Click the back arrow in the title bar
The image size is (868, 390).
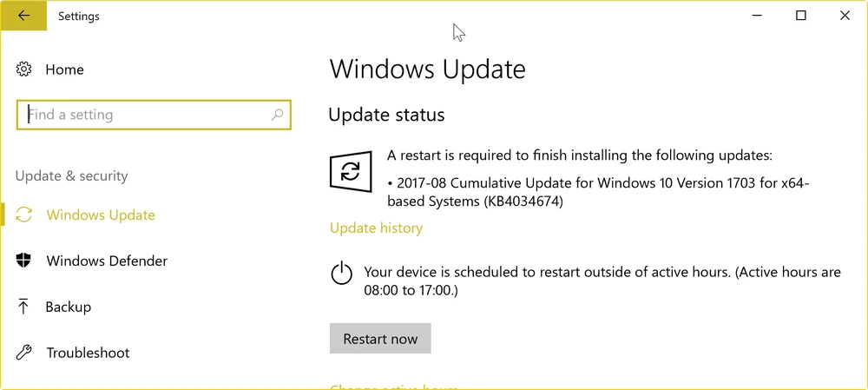(x=23, y=16)
